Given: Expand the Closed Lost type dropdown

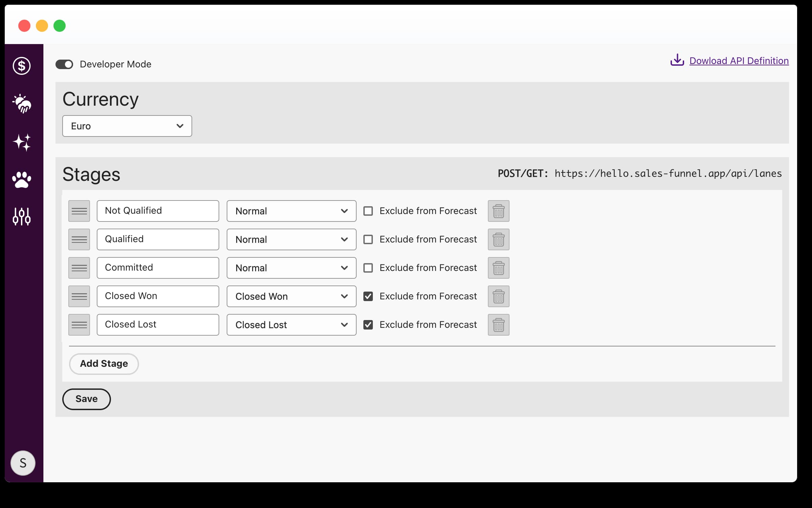Looking at the screenshot, I should pyautogui.click(x=291, y=325).
